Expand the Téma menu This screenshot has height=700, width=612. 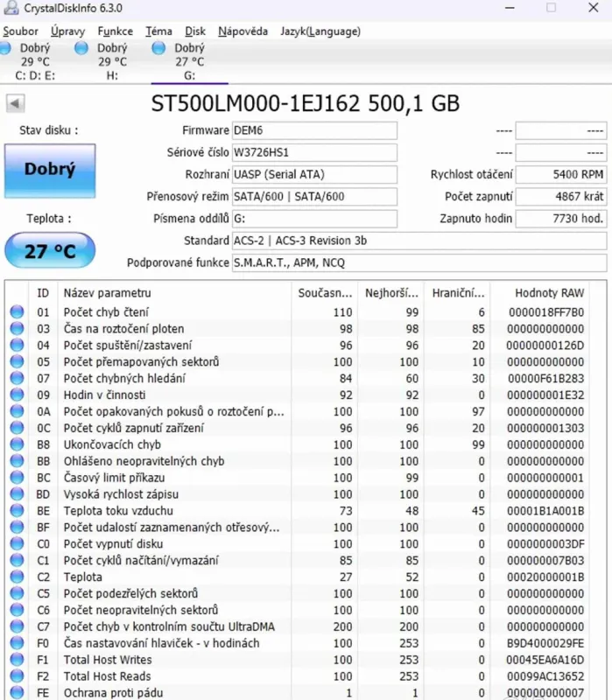(x=158, y=31)
